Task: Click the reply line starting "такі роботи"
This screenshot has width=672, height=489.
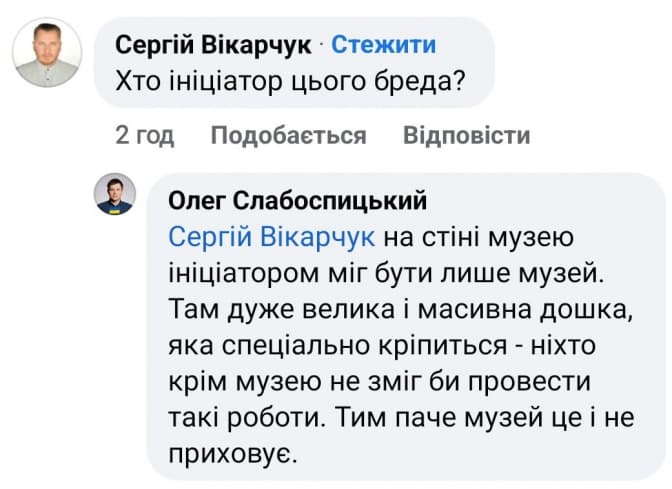Action: click(400, 418)
